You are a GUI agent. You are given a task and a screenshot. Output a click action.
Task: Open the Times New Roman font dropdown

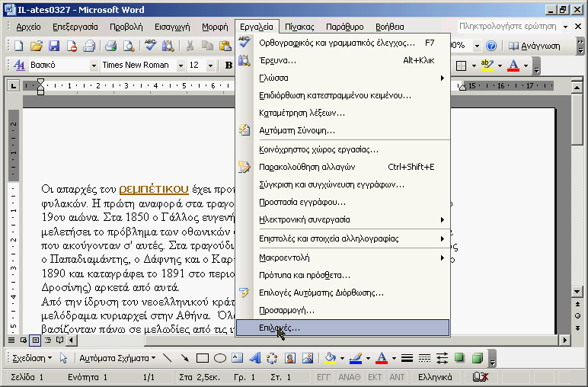click(x=180, y=66)
